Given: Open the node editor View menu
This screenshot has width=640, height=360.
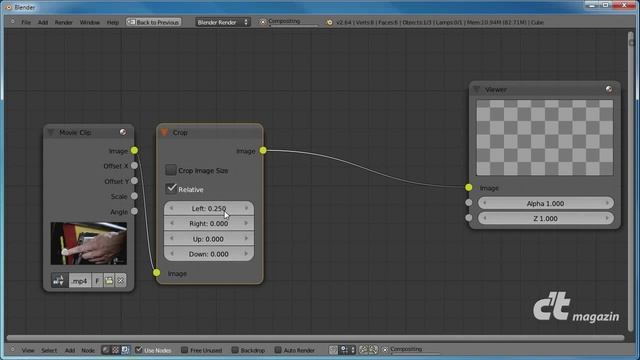Looking at the screenshot, I should 28,350.
